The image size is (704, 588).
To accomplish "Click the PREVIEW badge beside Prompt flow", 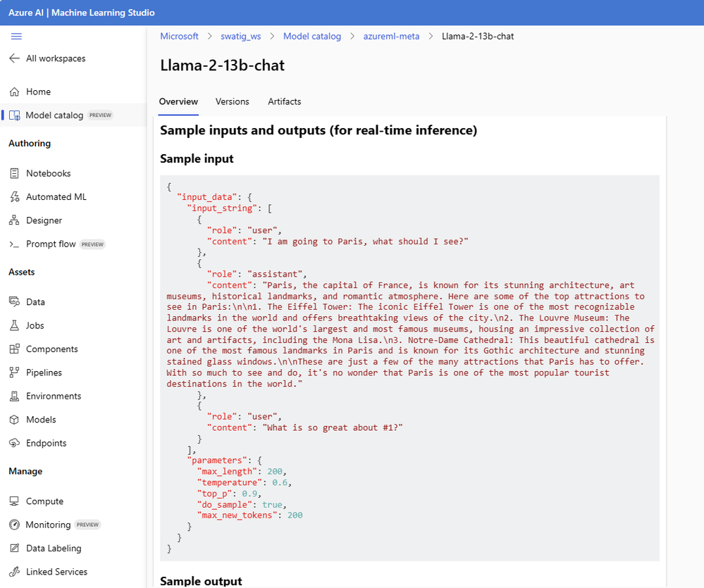I will point(92,244).
